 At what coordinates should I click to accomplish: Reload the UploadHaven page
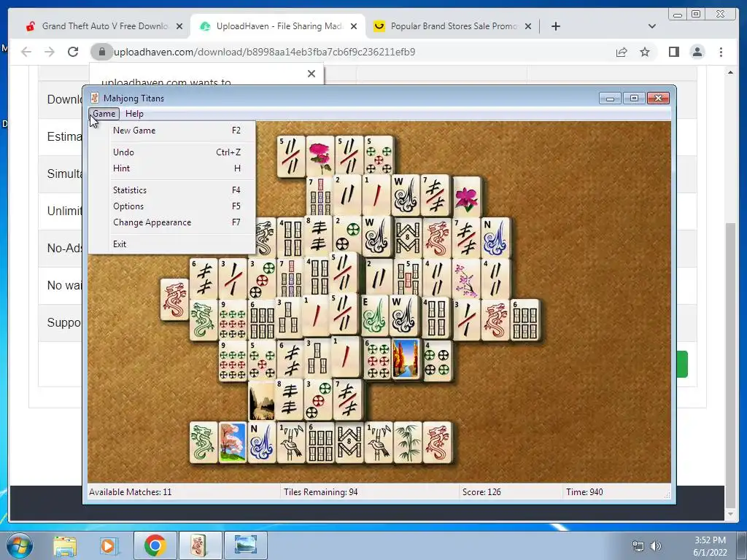pos(73,52)
